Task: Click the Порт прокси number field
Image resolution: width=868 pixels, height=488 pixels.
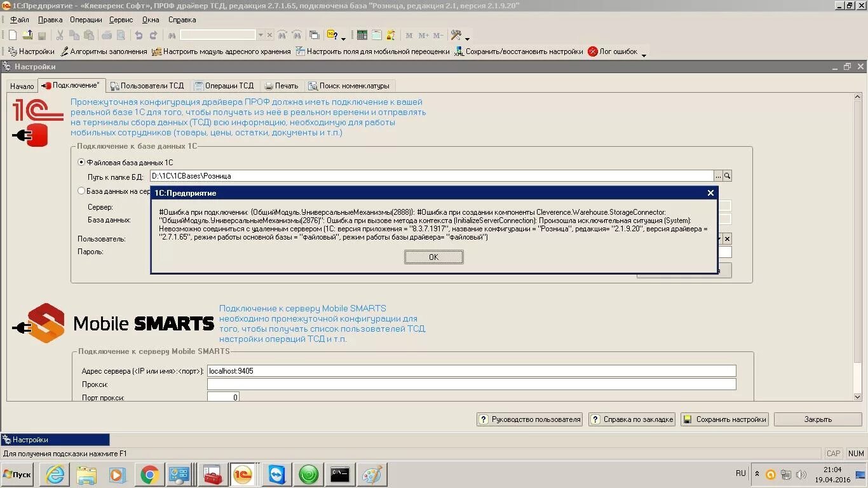Action: click(x=223, y=397)
